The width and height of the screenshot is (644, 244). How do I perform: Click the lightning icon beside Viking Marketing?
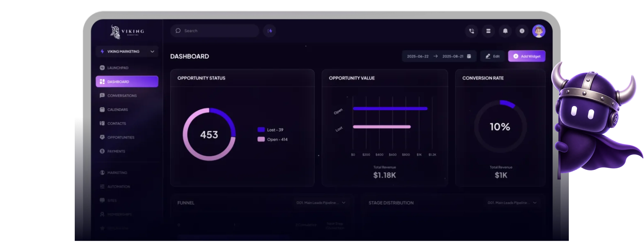click(102, 51)
